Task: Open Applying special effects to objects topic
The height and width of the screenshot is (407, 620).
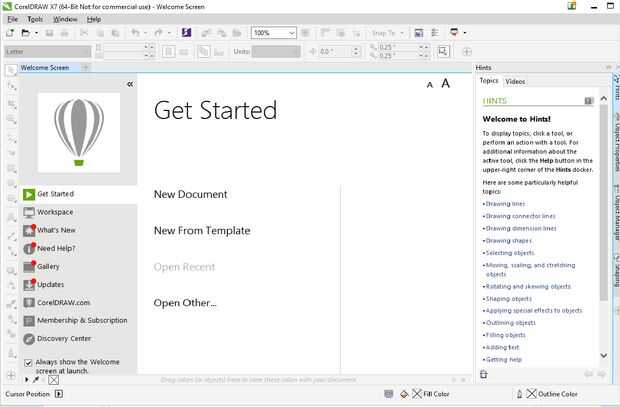Action: (x=534, y=311)
